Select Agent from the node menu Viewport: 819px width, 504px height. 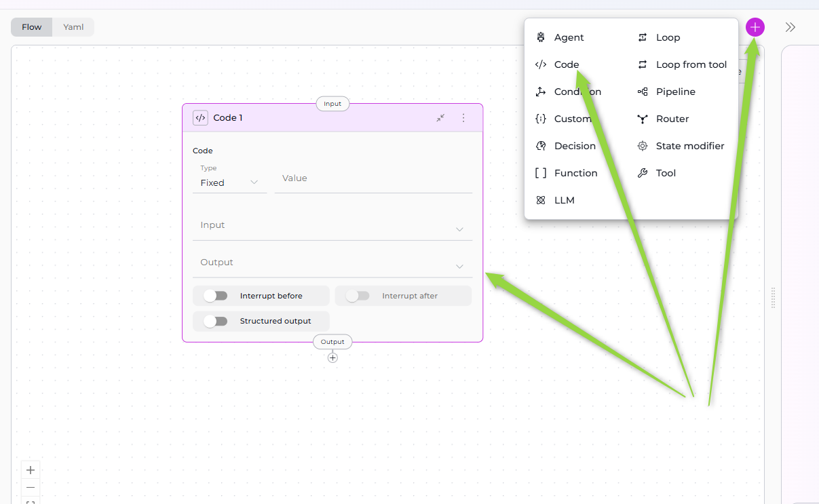(x=569, y=37)
